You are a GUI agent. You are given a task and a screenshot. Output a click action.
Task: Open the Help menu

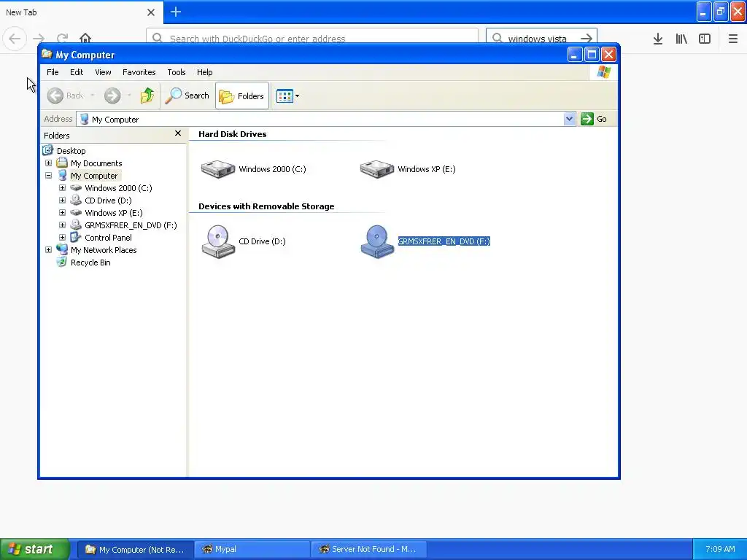tap(204, 72)
